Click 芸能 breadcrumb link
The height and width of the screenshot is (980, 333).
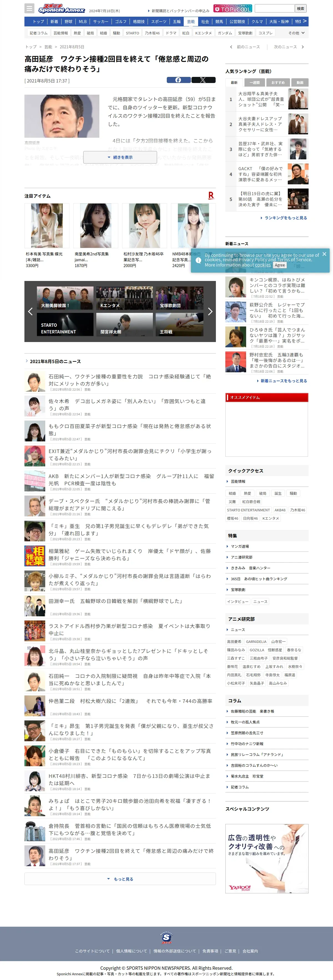48,47
